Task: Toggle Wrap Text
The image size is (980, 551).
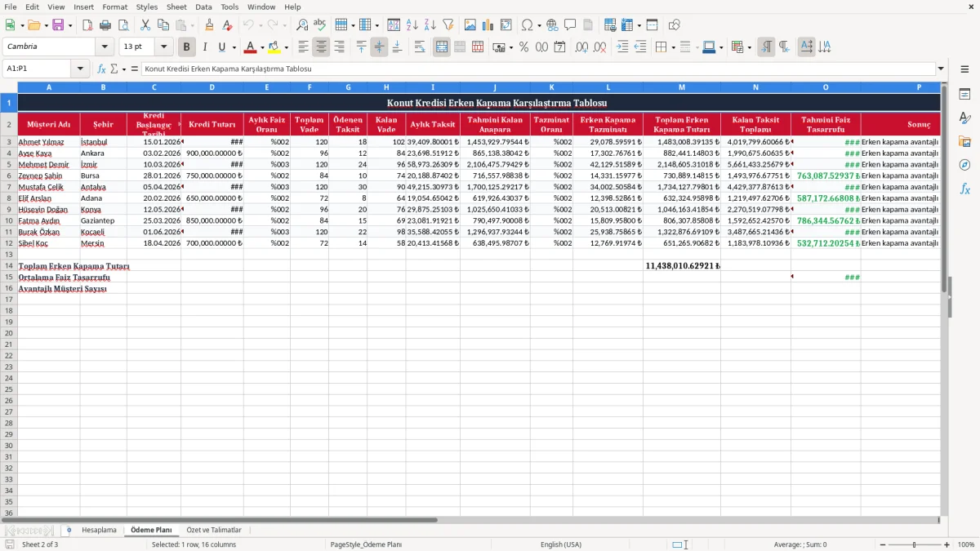Action: 420,47
